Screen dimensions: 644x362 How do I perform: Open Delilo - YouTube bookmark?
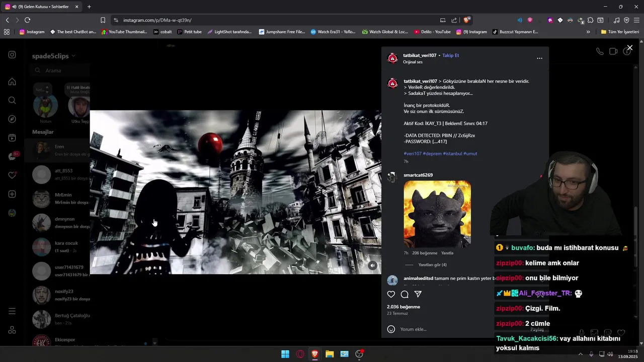point(432,32)
